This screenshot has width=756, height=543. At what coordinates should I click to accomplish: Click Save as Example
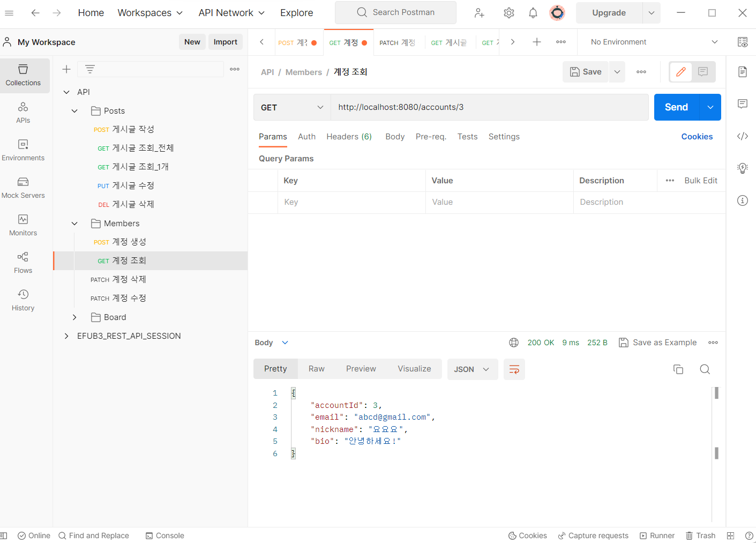(658, 343)
